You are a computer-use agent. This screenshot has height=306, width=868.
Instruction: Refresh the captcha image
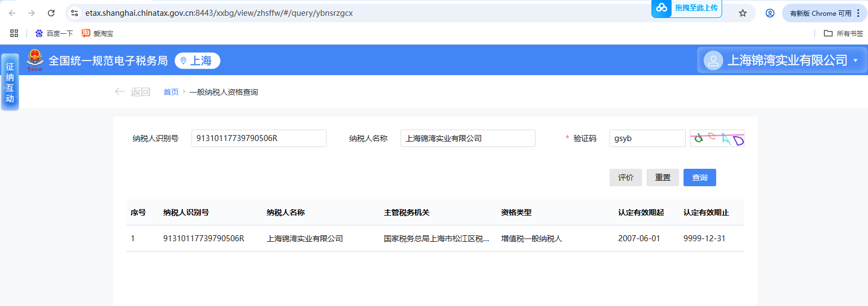pyautogui.click(x=717, y=138)
